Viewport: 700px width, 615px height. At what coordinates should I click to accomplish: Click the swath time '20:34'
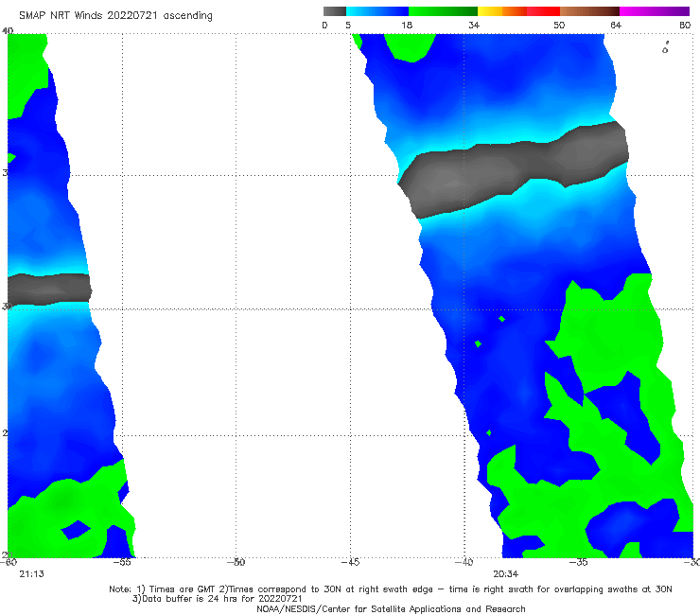(506, 574)
